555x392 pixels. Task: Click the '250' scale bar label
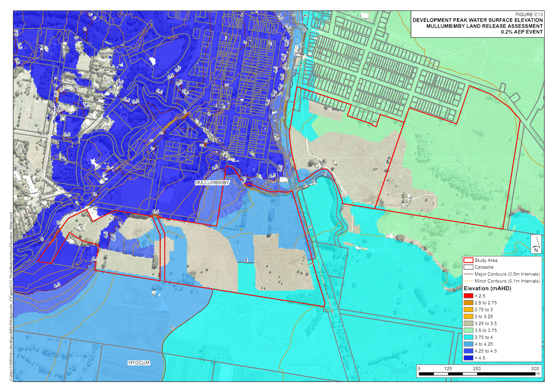[477, 368]
